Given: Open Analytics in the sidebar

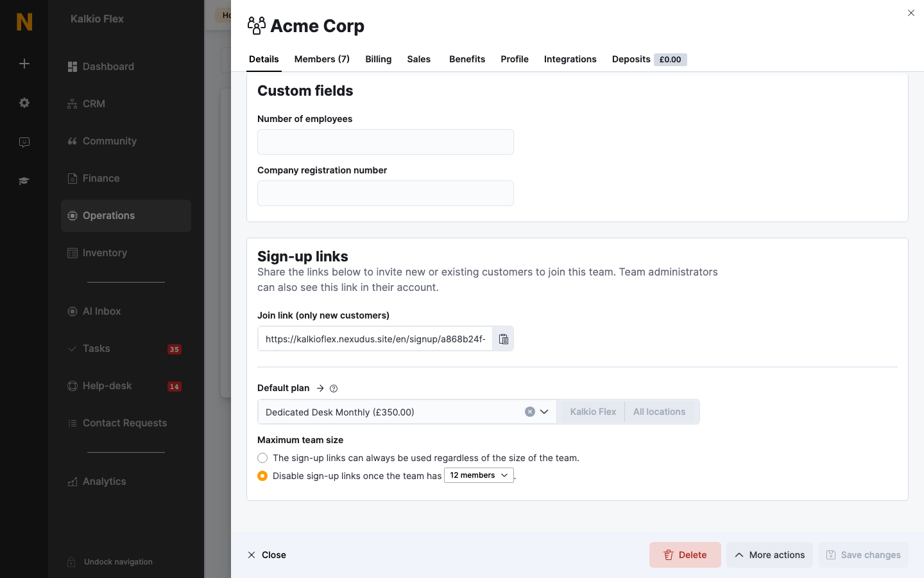Looking at the screenshot, I should [x=126, y=482].
